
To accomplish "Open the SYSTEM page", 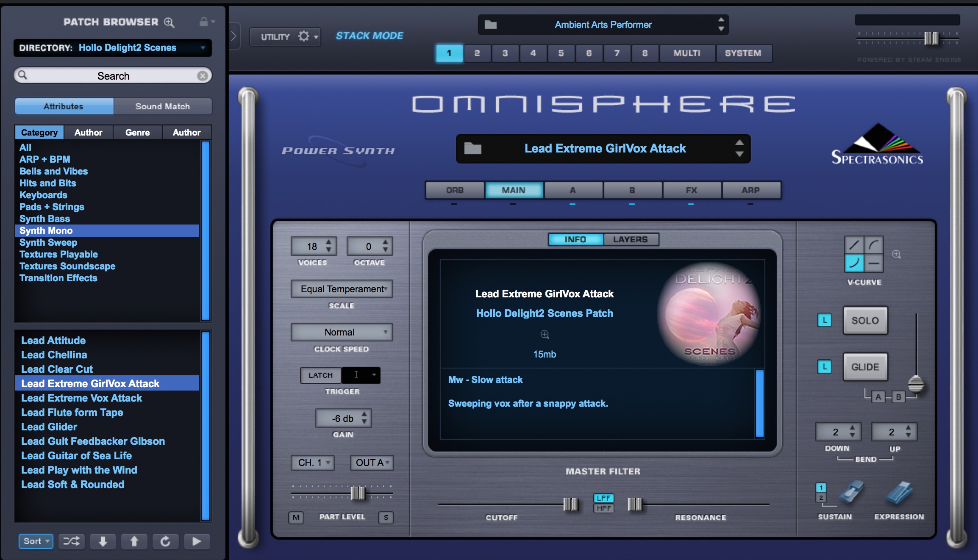I will click(743, 53).
